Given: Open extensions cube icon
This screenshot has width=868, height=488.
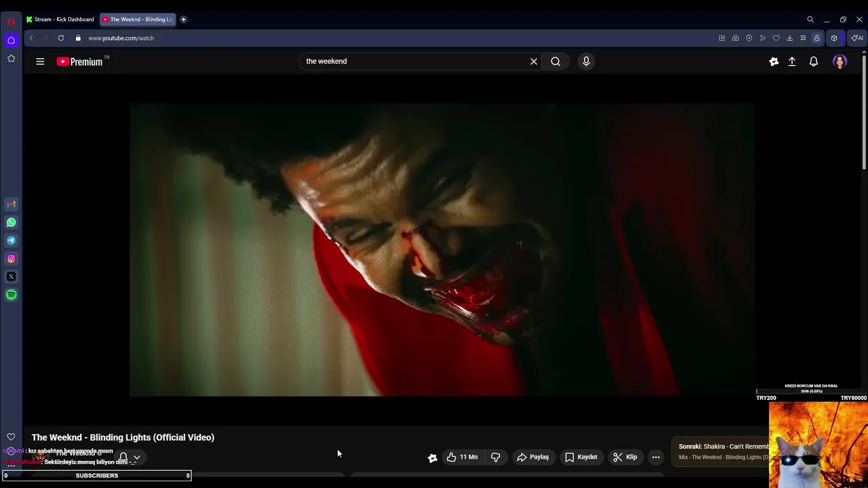Looking at the screenshot, I should click(x=834, y=38).
